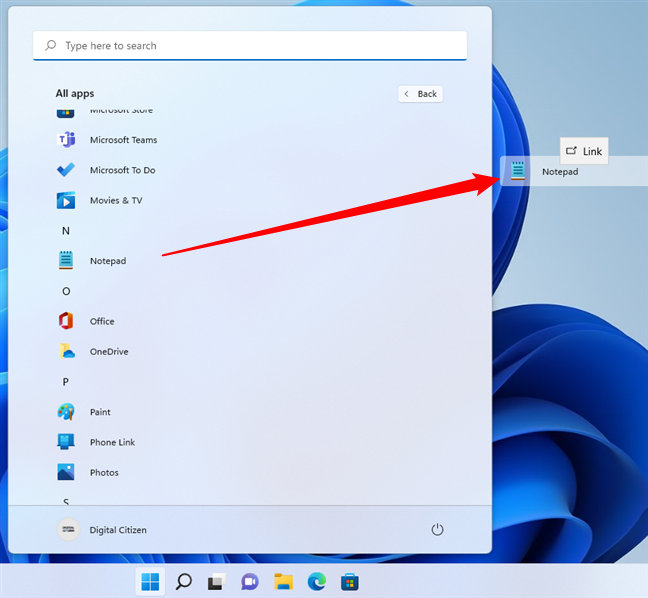Click the Notepad icon in All apps

(x=67, y=260)
